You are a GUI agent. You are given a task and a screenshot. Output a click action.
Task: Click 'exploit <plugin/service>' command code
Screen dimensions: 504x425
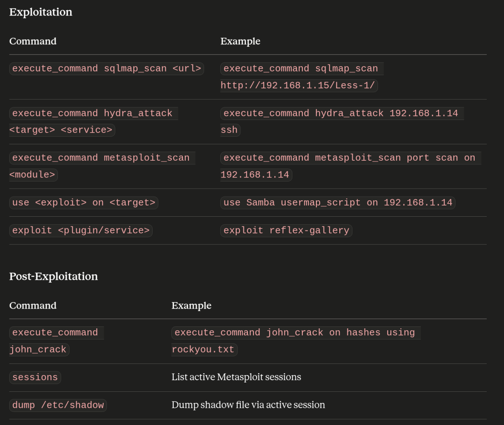tap(81, 231)
